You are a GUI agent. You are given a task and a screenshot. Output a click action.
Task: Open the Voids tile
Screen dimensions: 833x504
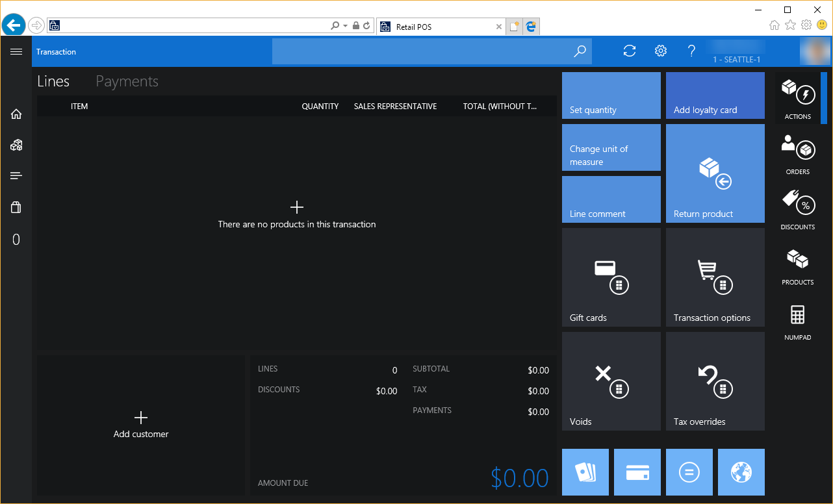pyautogui.click(x=611, y=381)
